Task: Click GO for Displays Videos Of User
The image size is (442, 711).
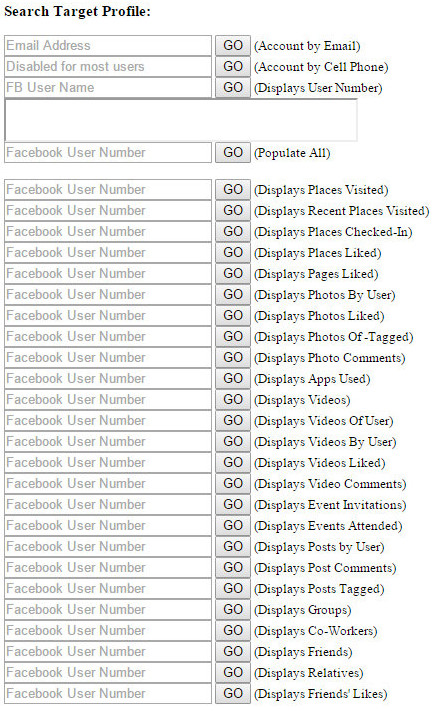Action: pos(233,421)
